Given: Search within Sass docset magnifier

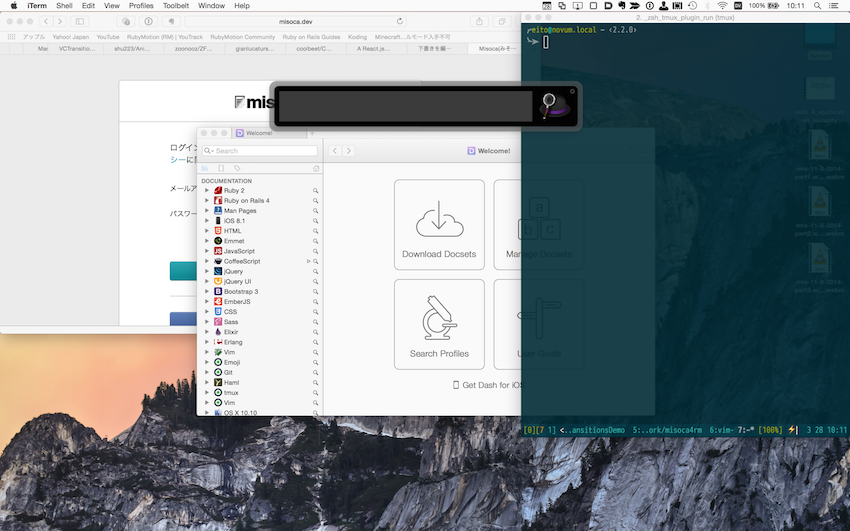Looking at the screenshot, I should [315, 322].
